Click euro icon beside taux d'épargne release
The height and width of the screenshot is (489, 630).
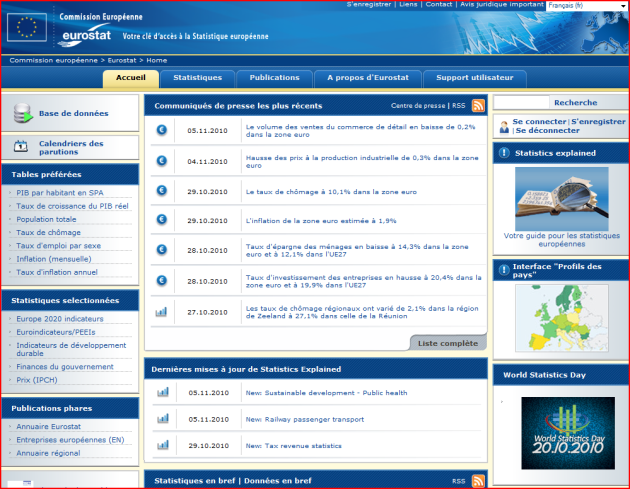162,250
